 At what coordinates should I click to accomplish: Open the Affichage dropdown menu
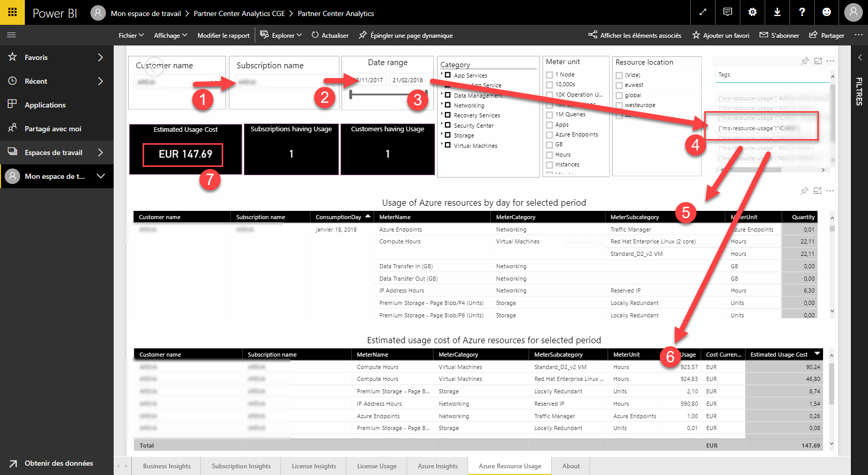pyautogui.click(x=171, y=35)
